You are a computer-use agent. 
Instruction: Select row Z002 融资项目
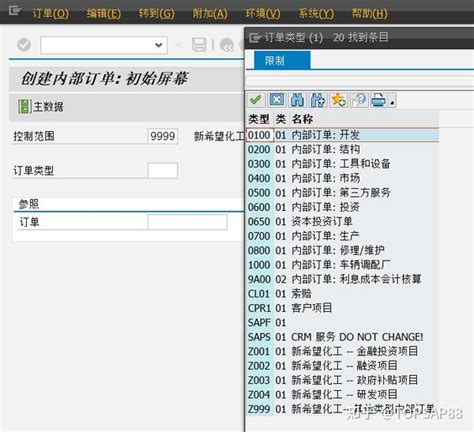pyautogui.click(x=343, y=366)
